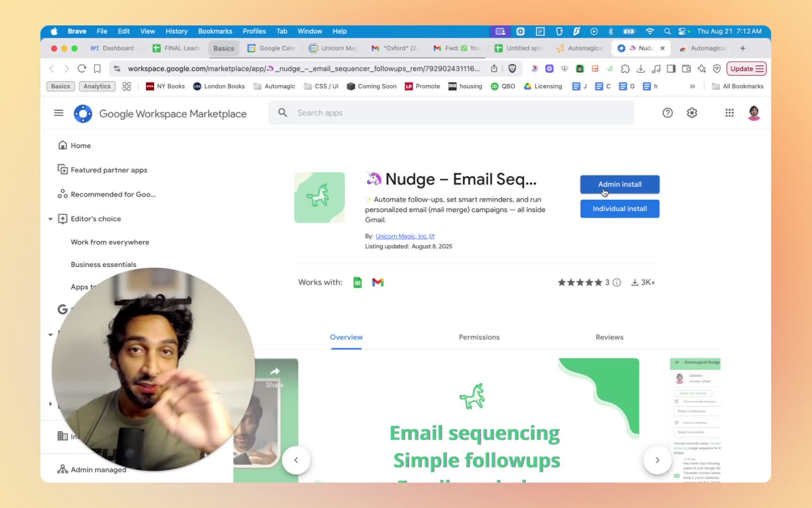Image resolution: width=812 pixels, height=508 pixels.
Task: Show hidden bookmarks with the double chevron
Action: pyautogui.click(x=692, y=87)
